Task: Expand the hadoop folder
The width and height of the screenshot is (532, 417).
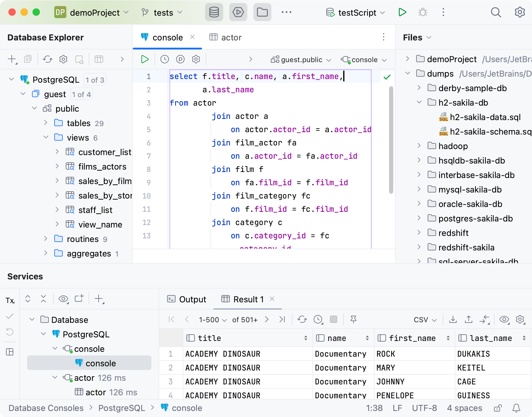Action: [419, 146]
